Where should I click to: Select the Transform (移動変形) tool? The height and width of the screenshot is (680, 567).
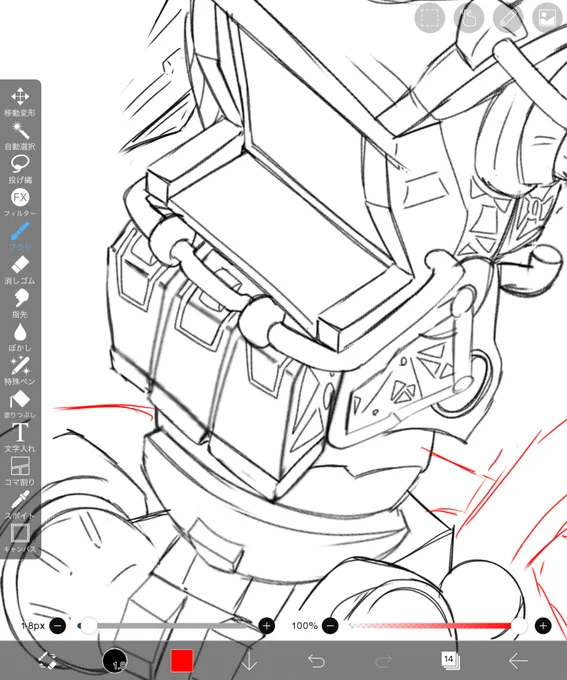(x=20, y=102)
